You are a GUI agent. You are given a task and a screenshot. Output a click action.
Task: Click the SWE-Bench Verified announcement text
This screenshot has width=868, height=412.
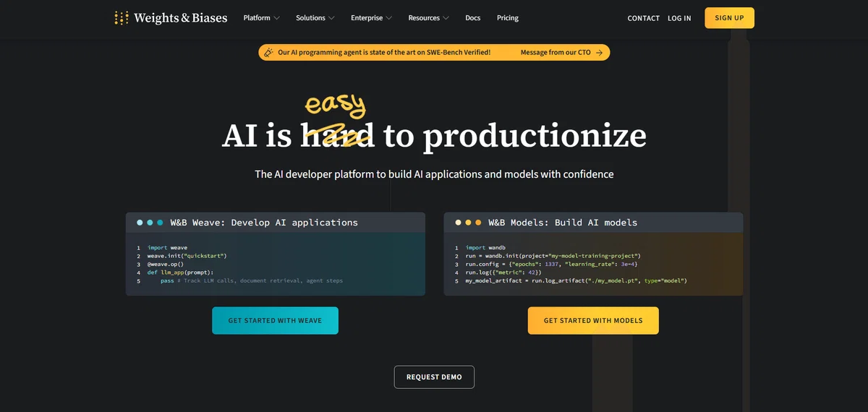click(384, 53)
